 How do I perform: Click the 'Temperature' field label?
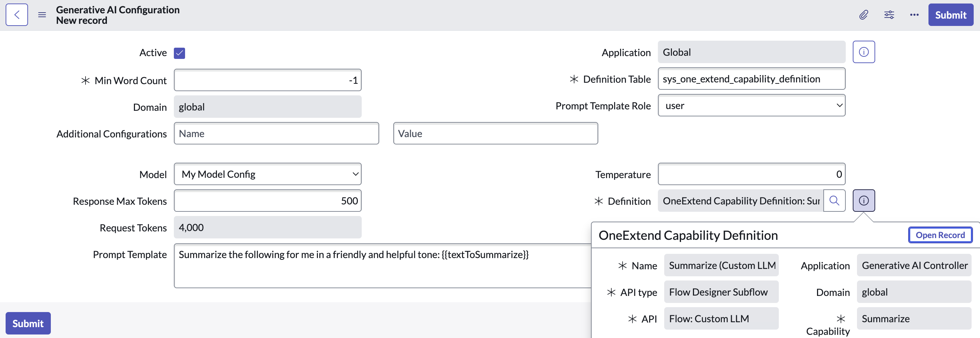pos(623,174)
